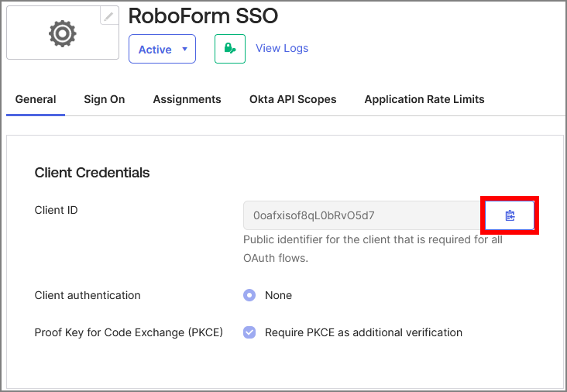Go to the Assignments tab
Image resolution: width=567 pixels, height=392 pixels.
coord(187,99)
